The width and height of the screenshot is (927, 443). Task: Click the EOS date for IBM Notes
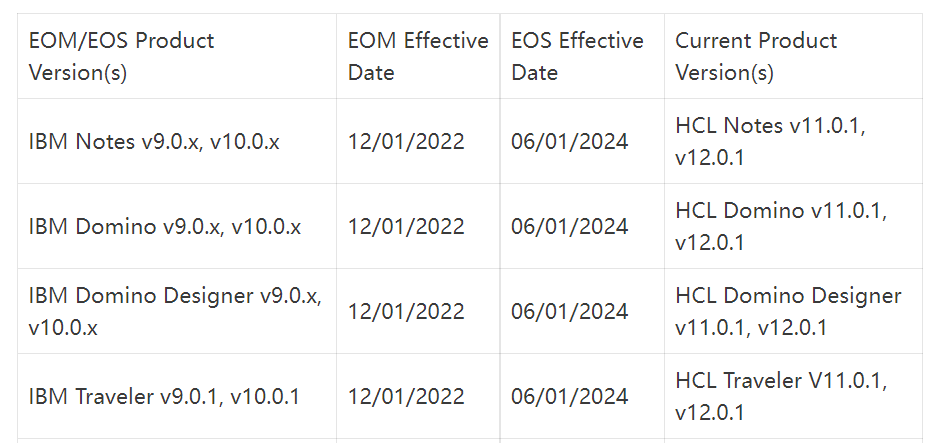pyautogui.click(x=570, y=142)
